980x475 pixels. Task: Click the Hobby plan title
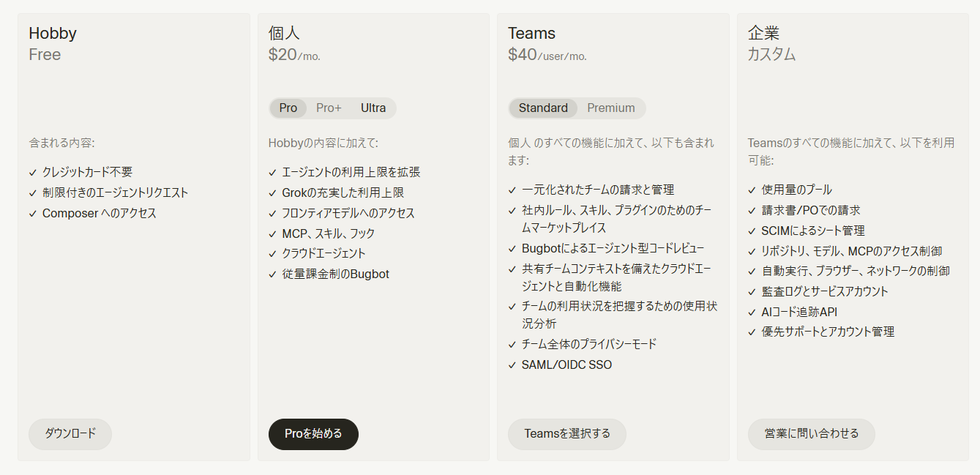point(53,34)
